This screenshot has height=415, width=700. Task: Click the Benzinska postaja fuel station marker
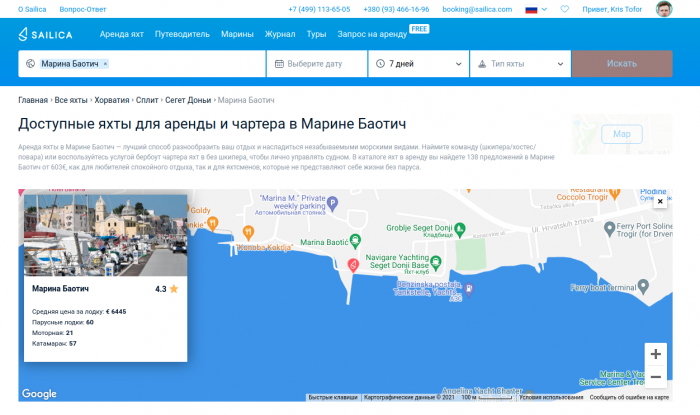point(468,289)
